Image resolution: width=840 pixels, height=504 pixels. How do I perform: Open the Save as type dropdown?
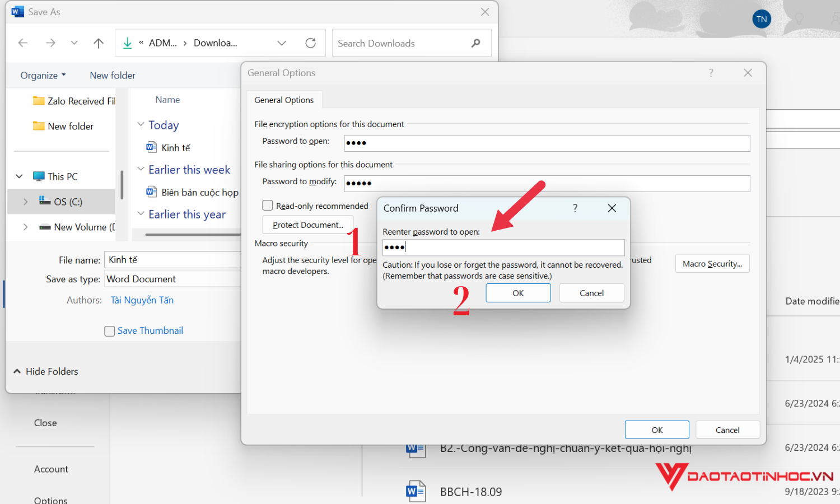pyautogui.click(x=173, y=279)
